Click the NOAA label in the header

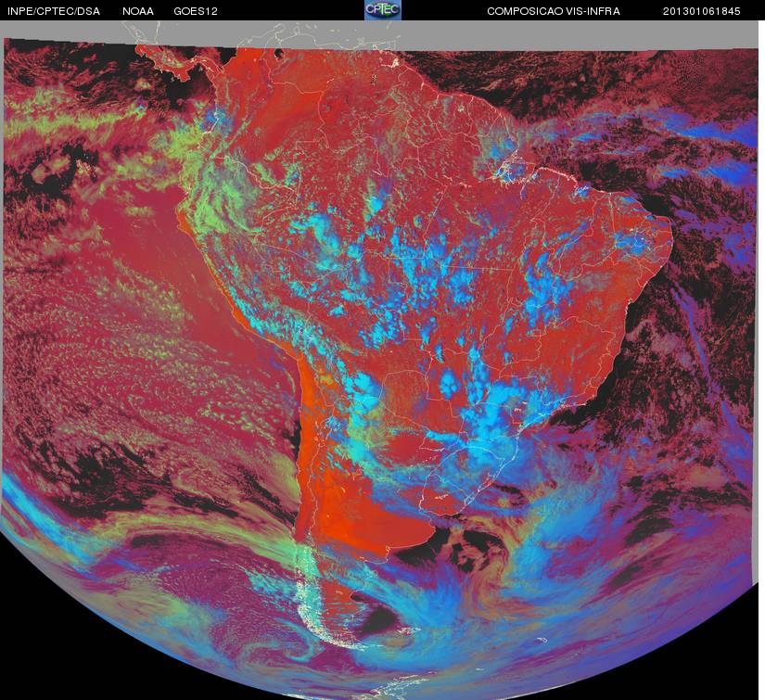138,11
